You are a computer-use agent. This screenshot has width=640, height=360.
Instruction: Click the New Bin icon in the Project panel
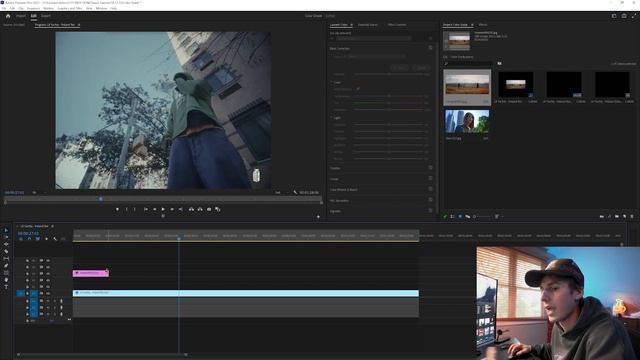[x=617, y=216]
